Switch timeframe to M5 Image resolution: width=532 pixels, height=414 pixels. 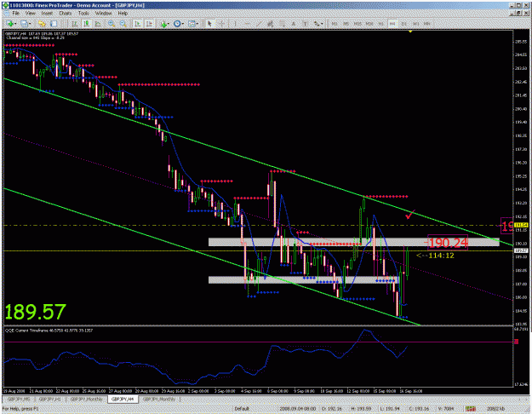click(346, 24)
